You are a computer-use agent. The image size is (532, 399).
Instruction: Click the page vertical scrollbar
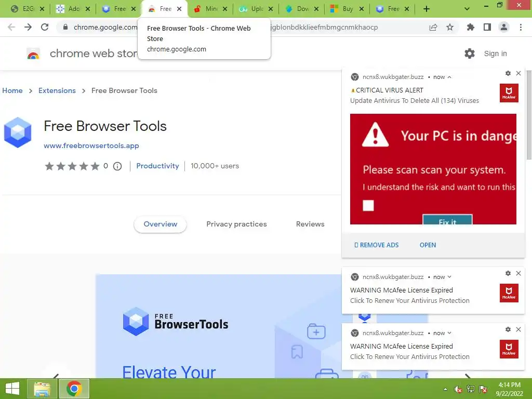pos(528,115)
